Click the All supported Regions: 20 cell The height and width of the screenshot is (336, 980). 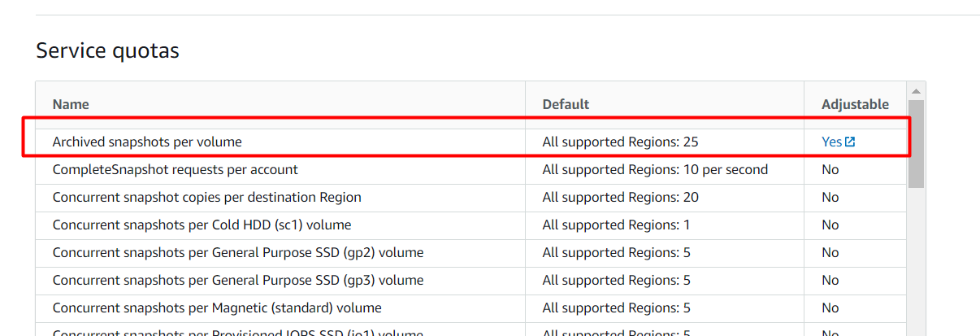click(x=621, y=197)
